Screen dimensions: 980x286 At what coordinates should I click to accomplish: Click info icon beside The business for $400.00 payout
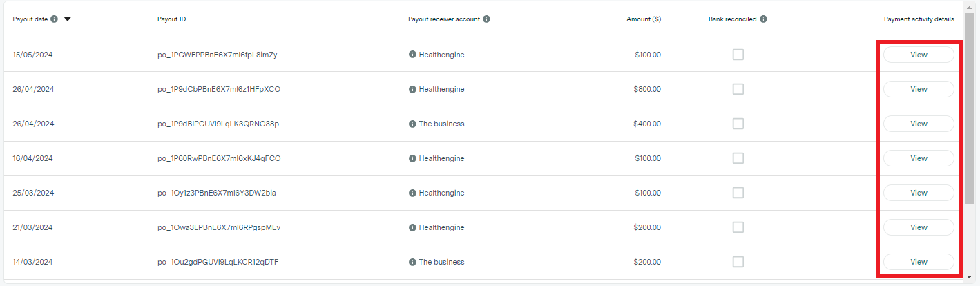point(412,124)
